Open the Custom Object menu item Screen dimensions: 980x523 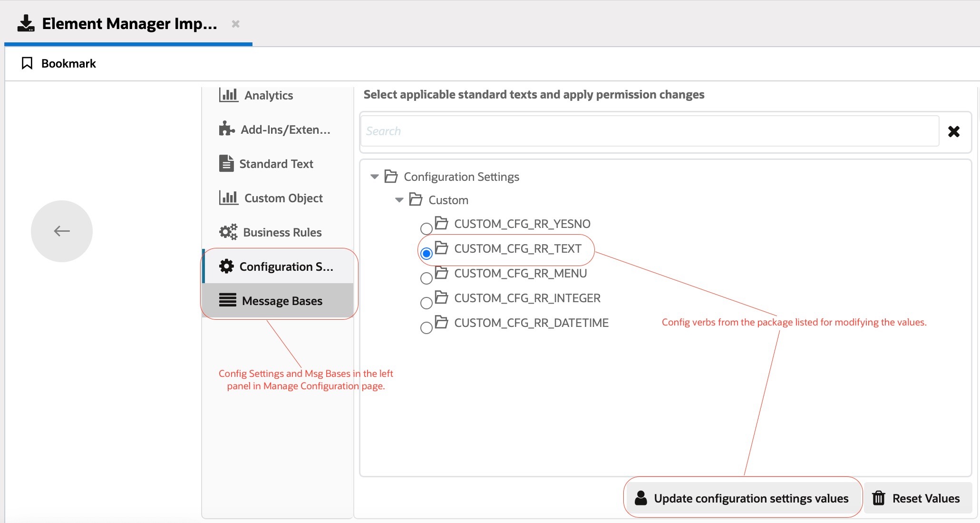click(283, 198)
